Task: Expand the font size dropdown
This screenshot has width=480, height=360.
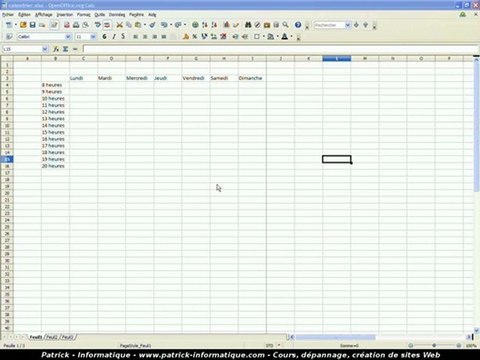Action: (93, 37)
